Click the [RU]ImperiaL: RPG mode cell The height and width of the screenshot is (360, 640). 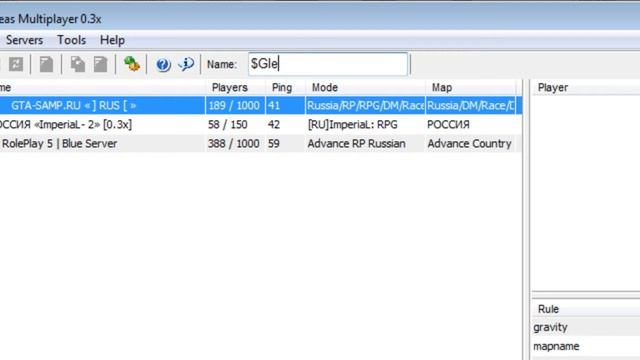(353, 124)
